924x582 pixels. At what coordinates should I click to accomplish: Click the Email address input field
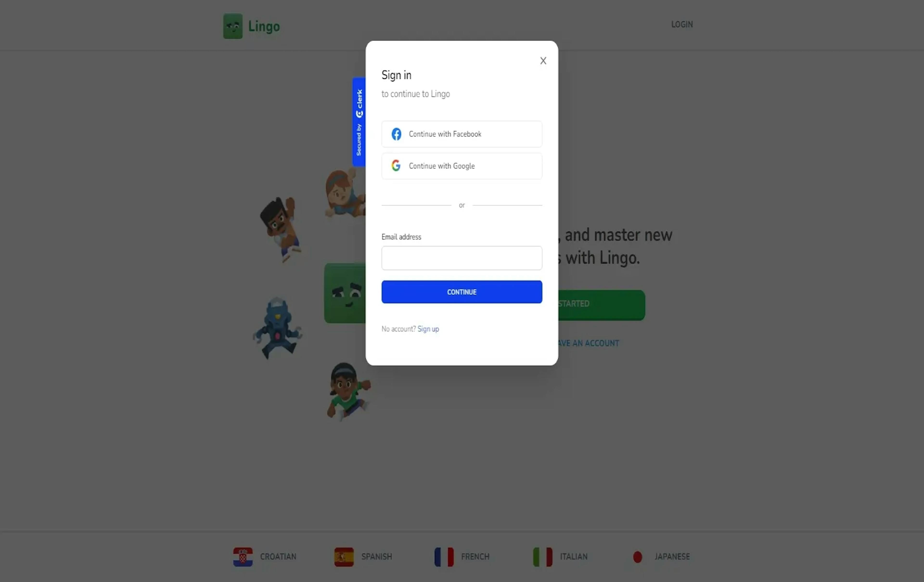462,257
